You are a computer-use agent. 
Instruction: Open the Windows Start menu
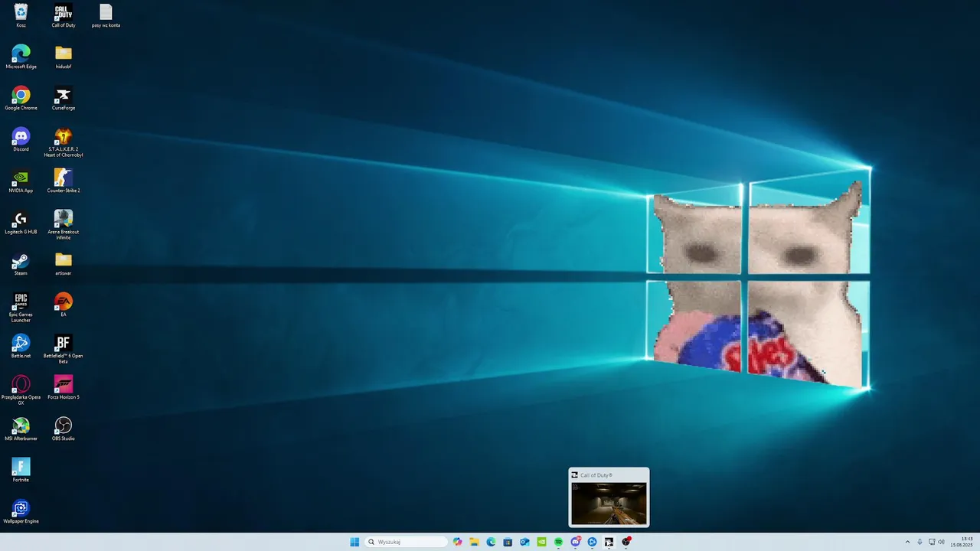pos(354,542)
